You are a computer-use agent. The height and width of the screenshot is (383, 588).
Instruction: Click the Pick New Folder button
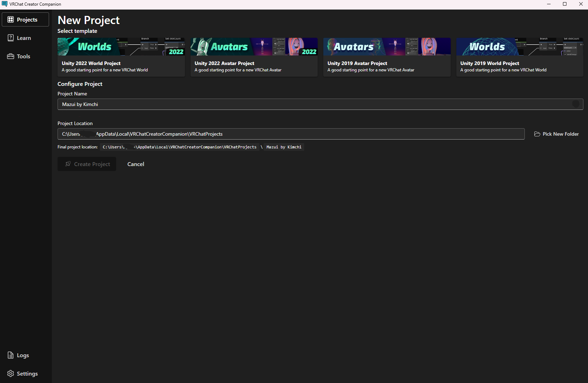click(x=557, y=134)
